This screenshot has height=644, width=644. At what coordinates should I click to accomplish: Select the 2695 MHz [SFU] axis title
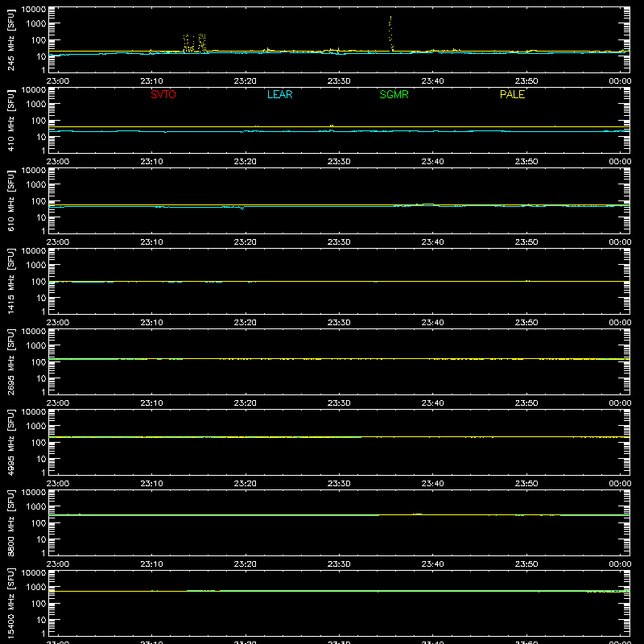pyautogui.click(x=11, y=361)
